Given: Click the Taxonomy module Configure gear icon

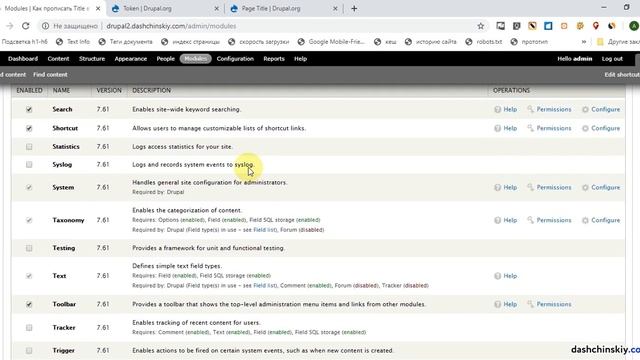Looking at the screenshot, I should coord(585,220).
